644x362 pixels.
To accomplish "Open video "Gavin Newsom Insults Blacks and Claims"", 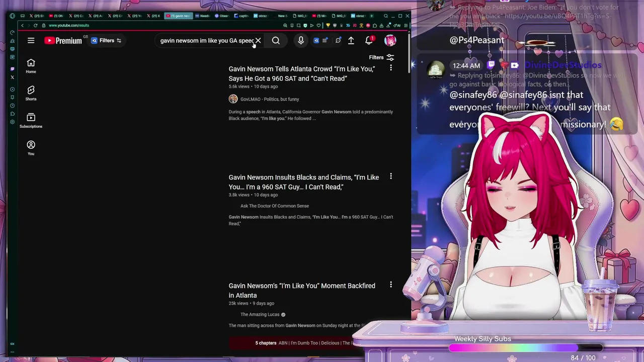I will [304, 182].
